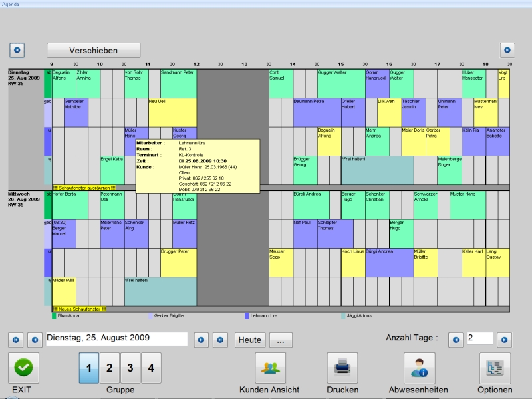Increase Anzahl Tage with right arrow

coord(505,340)
